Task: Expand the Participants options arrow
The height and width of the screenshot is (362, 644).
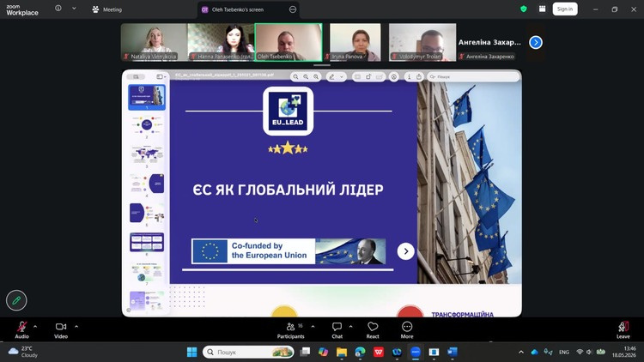Action: [x=313, y=327]
